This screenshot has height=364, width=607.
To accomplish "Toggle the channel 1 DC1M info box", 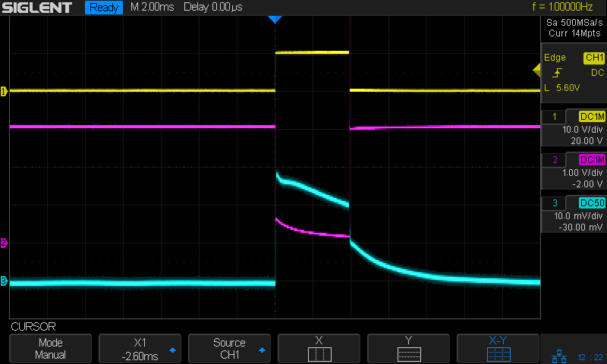I will click(x=574, y=129).
